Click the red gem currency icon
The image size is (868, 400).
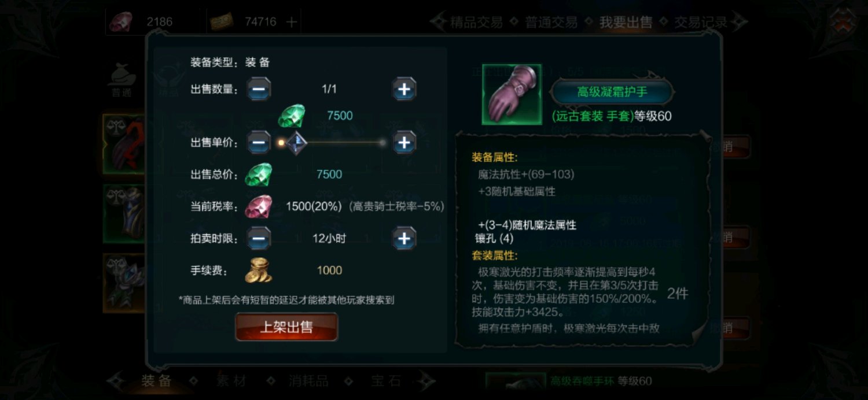[x=122, y=22]
